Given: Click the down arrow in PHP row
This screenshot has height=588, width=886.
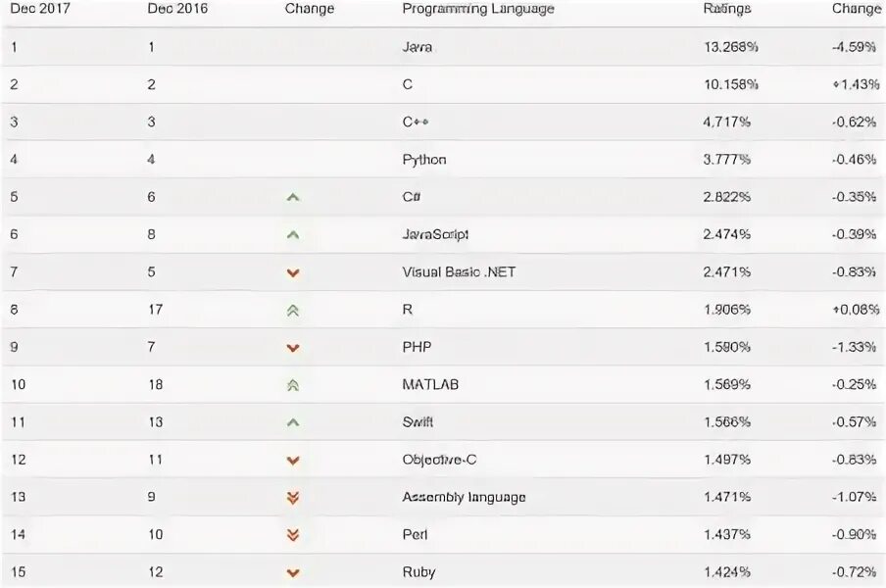Looking at the screenshot, I should pyautogui.click(x=293, y=348).
